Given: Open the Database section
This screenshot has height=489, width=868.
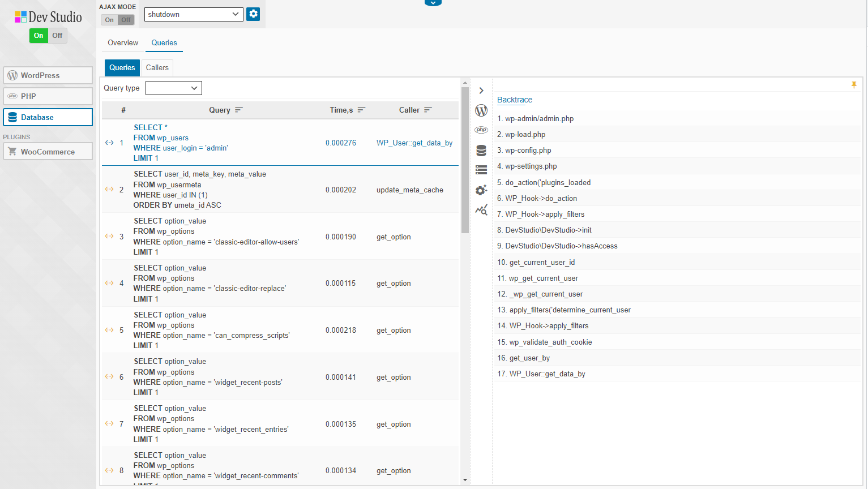Looking at the screenshot, I should [x=48, y=117].
